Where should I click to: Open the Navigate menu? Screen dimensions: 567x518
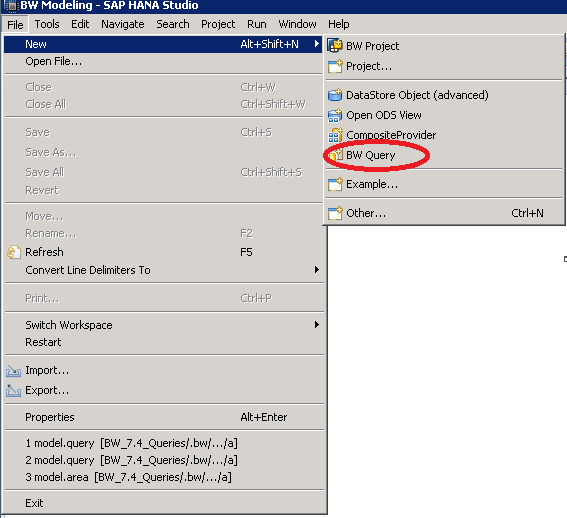[123, 24]
